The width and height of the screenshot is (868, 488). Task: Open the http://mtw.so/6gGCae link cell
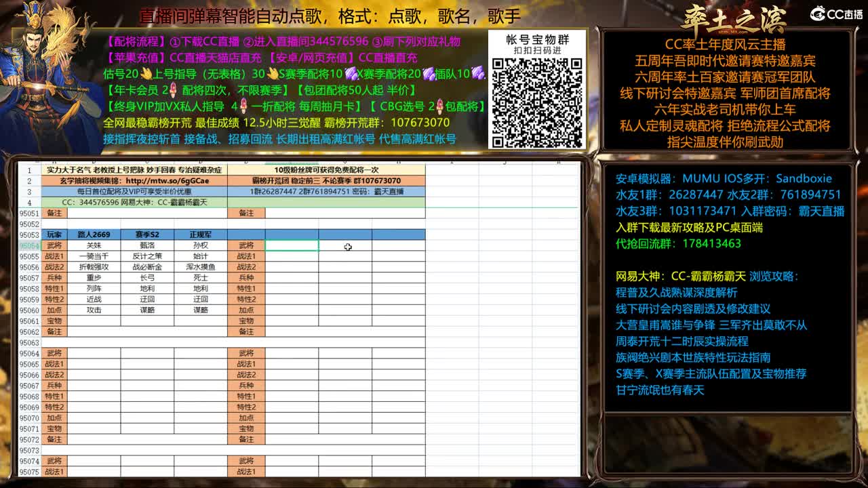(134, 181)
